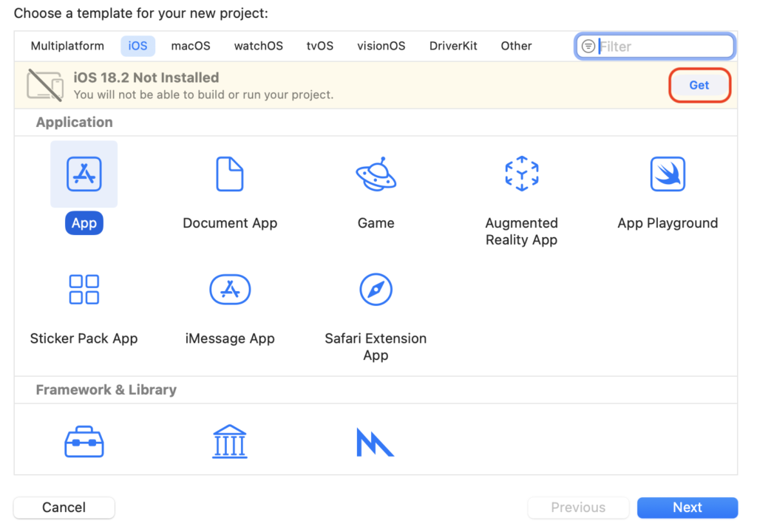Open the Other templates tab
The height and width of the screenshot is (532, 757).
click(516, 46)
